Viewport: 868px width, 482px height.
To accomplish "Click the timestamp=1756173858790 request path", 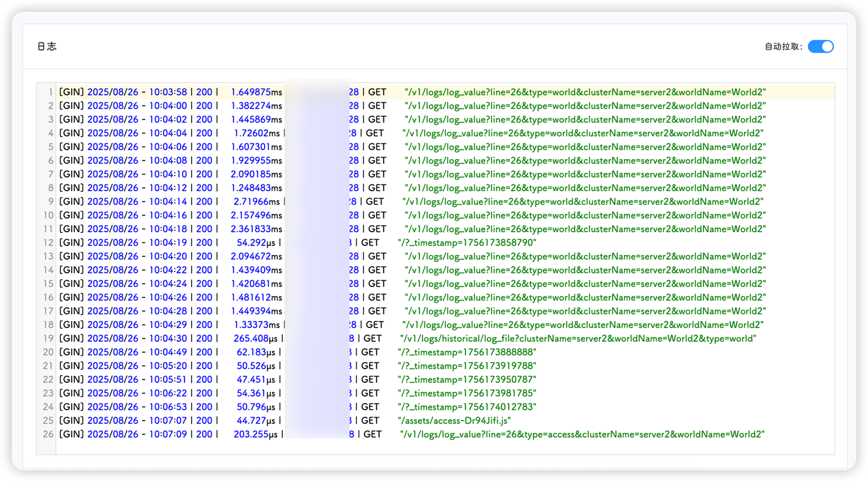I will (467, 243).
